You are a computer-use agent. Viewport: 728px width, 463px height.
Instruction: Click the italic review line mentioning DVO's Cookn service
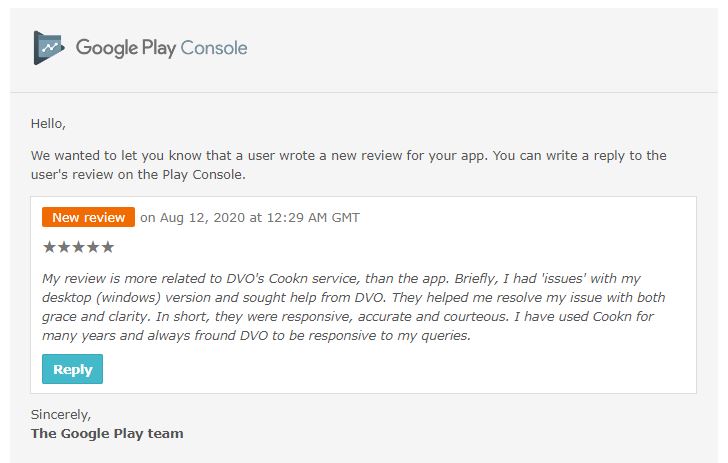pos(341,279)
